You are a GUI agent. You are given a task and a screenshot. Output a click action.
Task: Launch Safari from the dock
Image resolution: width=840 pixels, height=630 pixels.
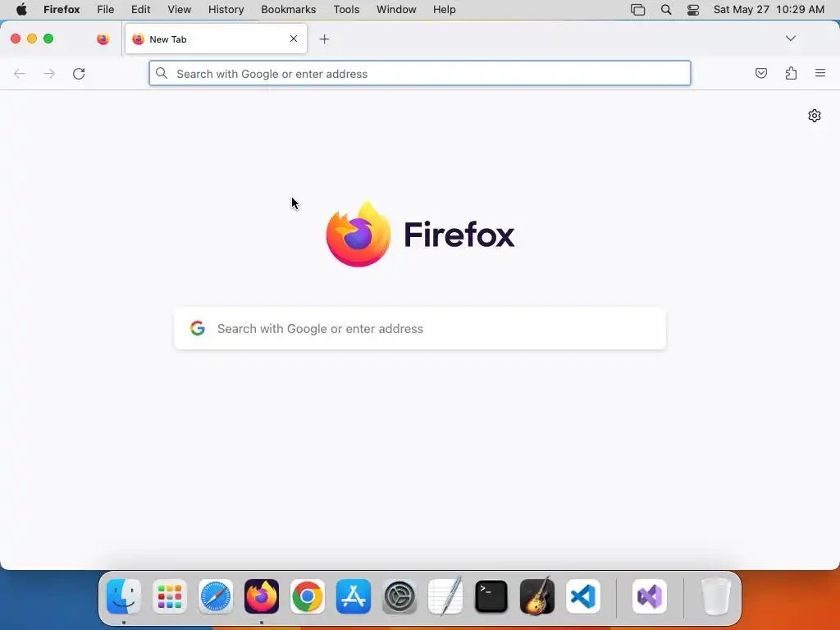[216, 596]
